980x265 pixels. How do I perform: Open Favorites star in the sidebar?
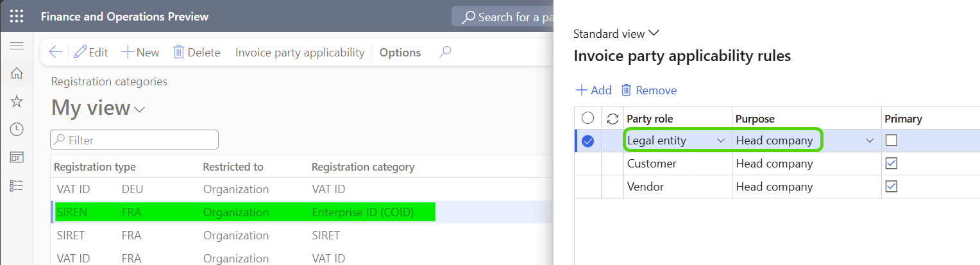click(x=17, y=101)
